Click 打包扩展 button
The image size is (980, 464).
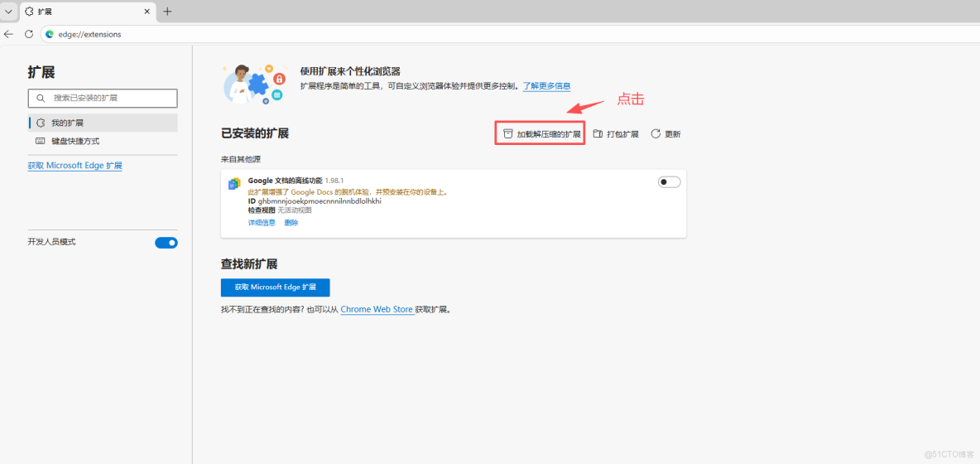616,134
